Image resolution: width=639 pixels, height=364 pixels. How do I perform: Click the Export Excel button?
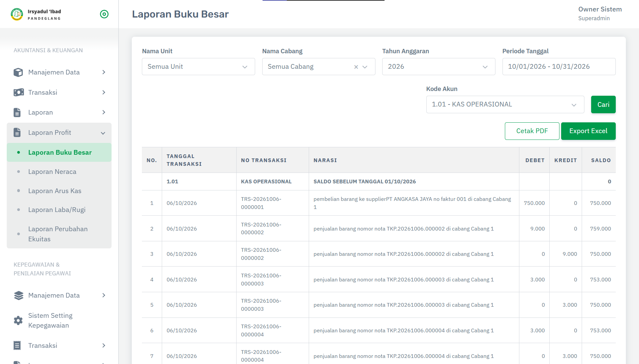point(588,131)
